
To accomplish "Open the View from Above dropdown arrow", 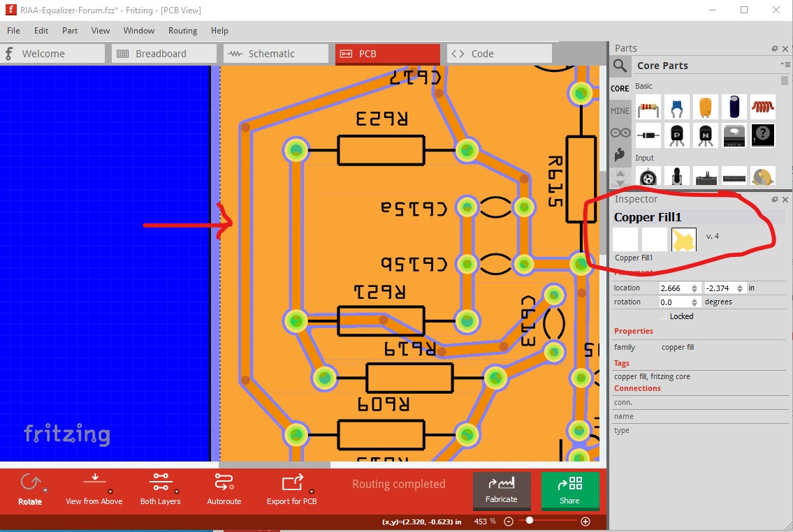I will click(x=110, y=492).
